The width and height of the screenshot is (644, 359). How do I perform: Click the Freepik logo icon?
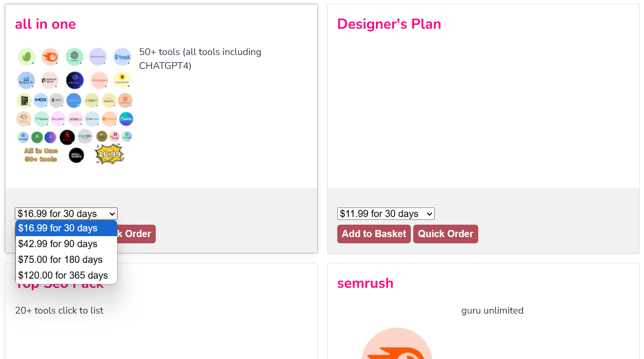point(122,56)
